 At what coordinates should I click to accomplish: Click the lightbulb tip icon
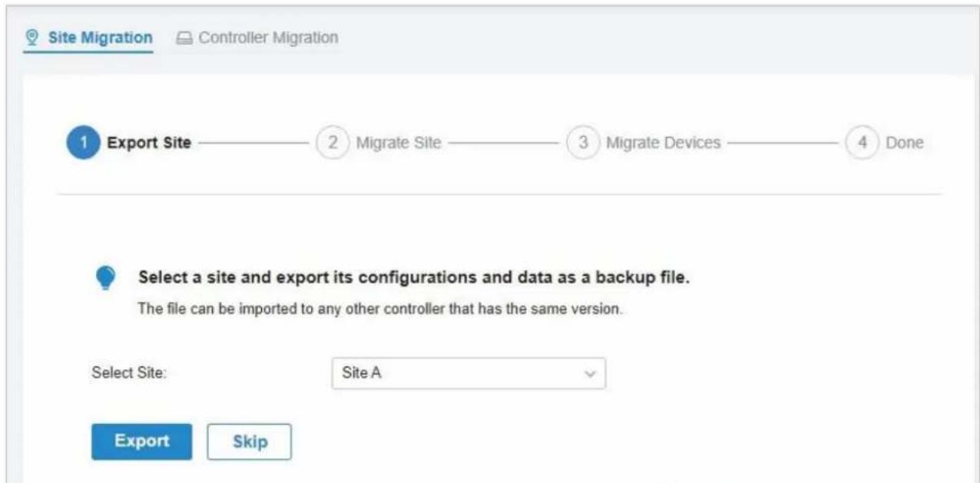(x=106, y=280)
